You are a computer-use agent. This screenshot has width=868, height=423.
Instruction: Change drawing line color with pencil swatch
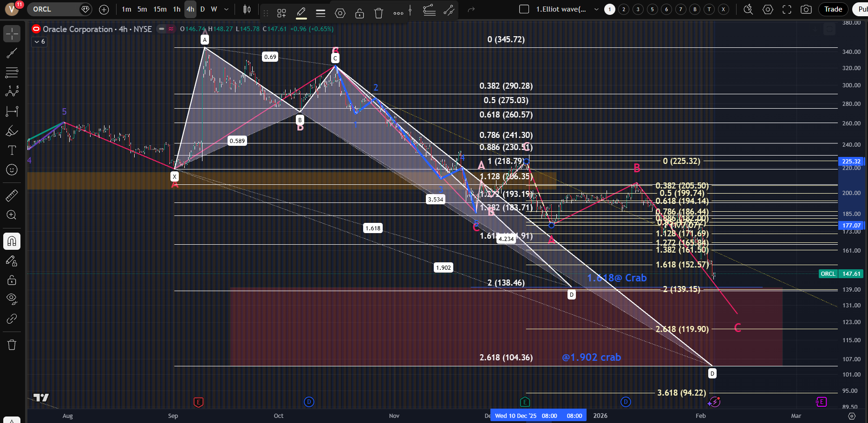(301, 13)
